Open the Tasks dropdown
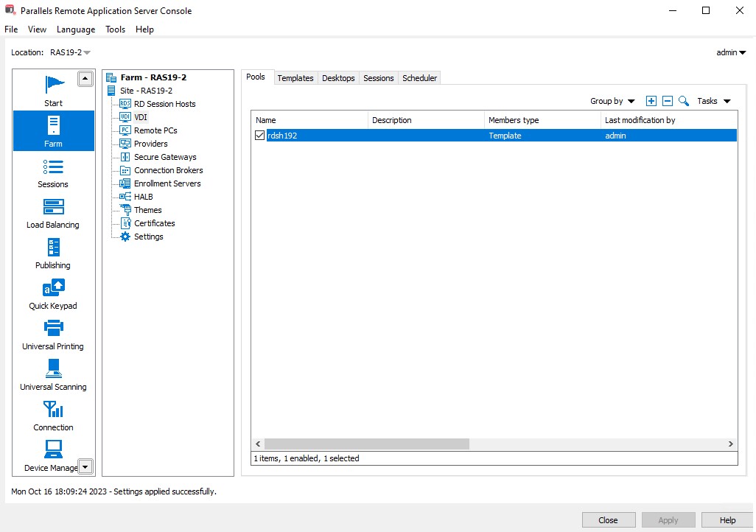Viewport: 756px width, 532px height. (714, 101)
